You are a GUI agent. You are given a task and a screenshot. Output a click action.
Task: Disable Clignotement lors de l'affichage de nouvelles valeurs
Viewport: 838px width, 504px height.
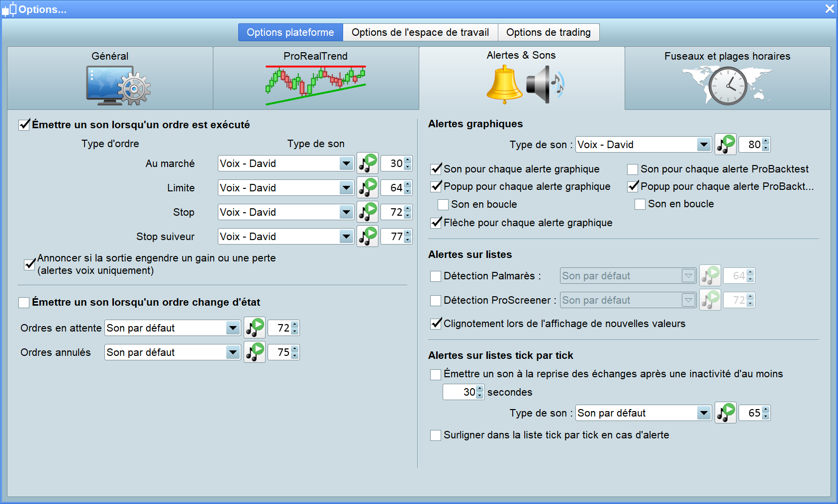click(436, 324)
